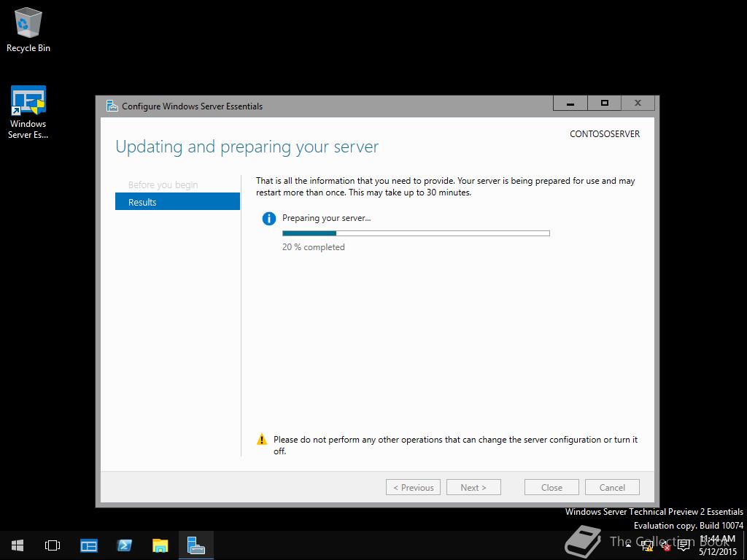Minimize the Configure Essentials window
The height and width of the screenshot is (560, 747).
[x=570, y=104]
